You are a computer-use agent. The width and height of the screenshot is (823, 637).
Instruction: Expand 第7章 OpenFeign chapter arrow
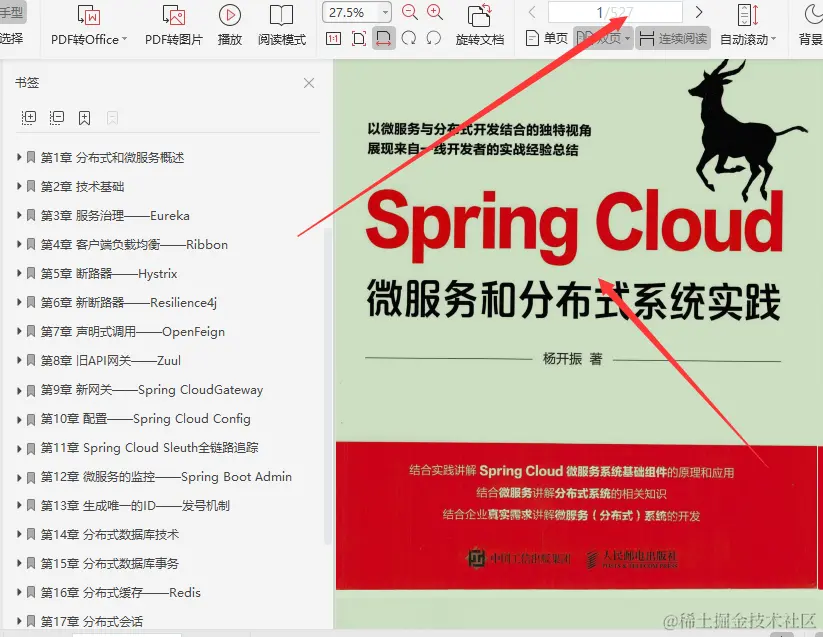click(x=19, y=331)
